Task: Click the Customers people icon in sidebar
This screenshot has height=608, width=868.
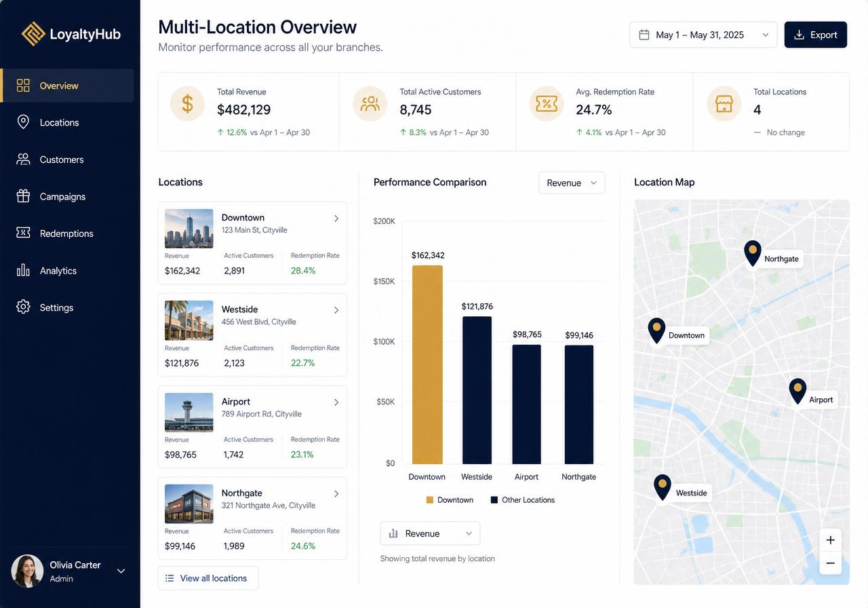Action: [23, 159]
